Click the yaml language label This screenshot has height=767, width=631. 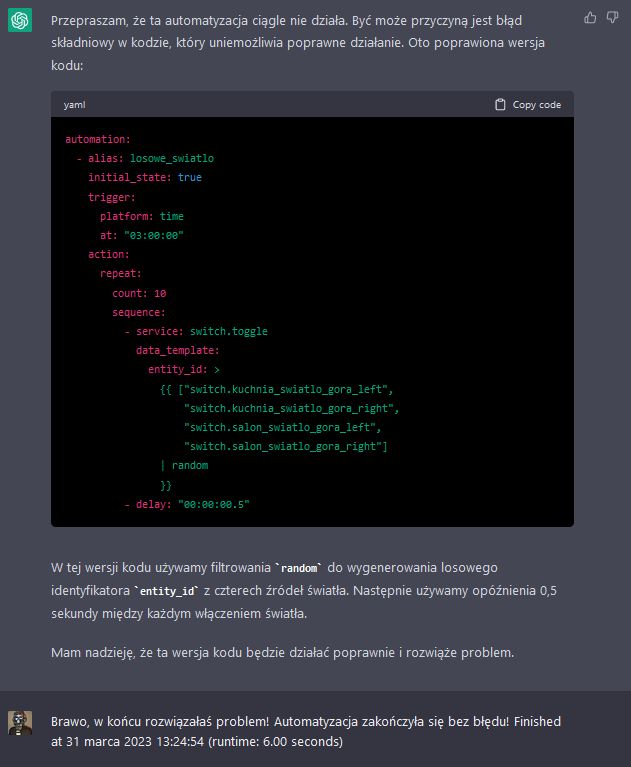coord(74,105)
